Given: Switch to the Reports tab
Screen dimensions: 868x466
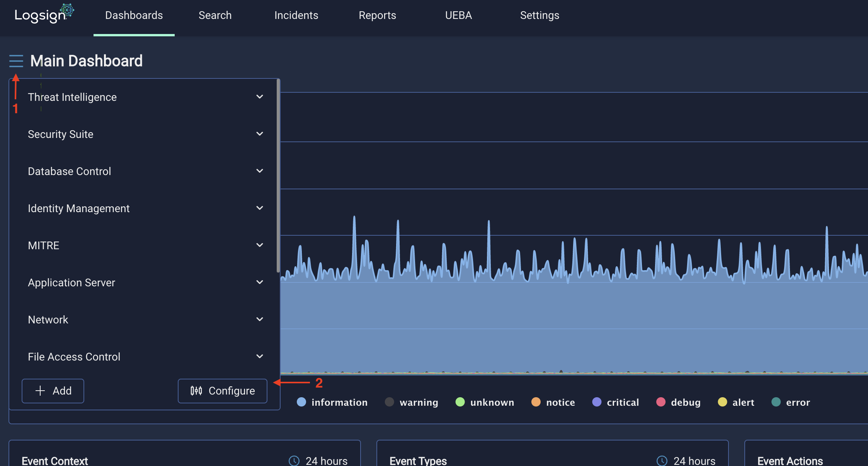Looking at the screenshot, I should click(x=378, y=15).
